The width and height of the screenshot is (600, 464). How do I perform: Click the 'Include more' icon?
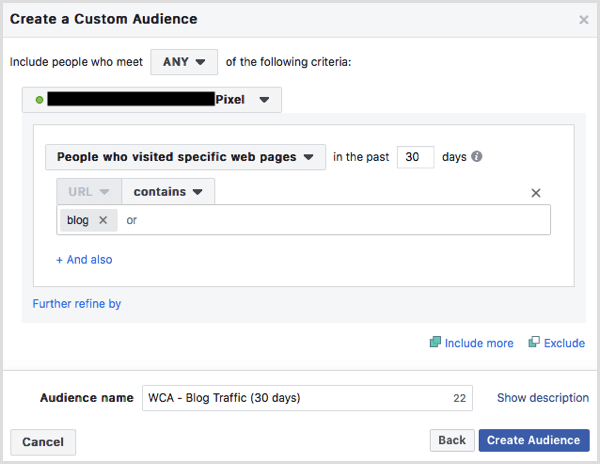[435, 343]
